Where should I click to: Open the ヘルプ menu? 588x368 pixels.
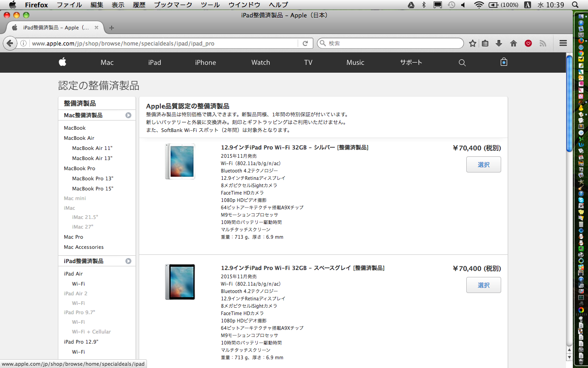(x=278, y=5)
